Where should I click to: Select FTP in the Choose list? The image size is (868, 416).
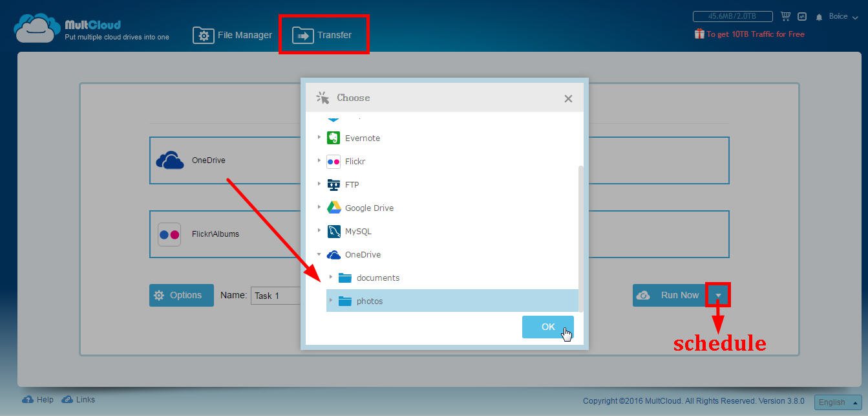point(352,184)
